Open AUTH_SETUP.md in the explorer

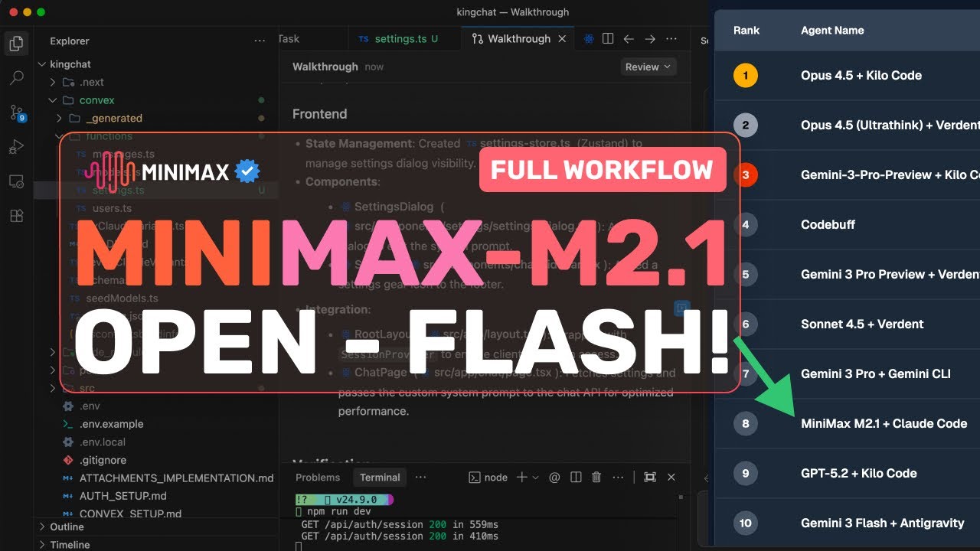(x=122, y=496)
